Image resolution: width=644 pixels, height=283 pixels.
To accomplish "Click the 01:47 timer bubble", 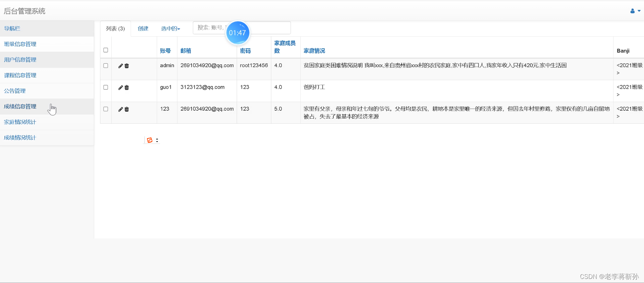I will (x=237, y=33).
